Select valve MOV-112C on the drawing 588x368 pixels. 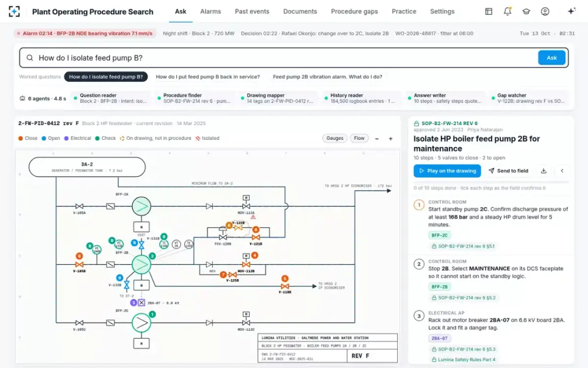(246, 322)
